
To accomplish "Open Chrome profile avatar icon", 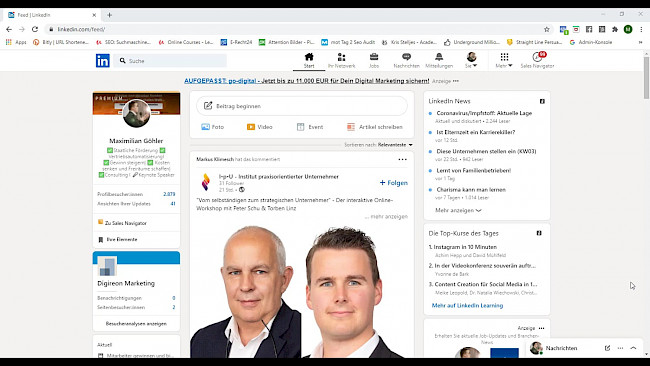I will [x=628, y=29].
